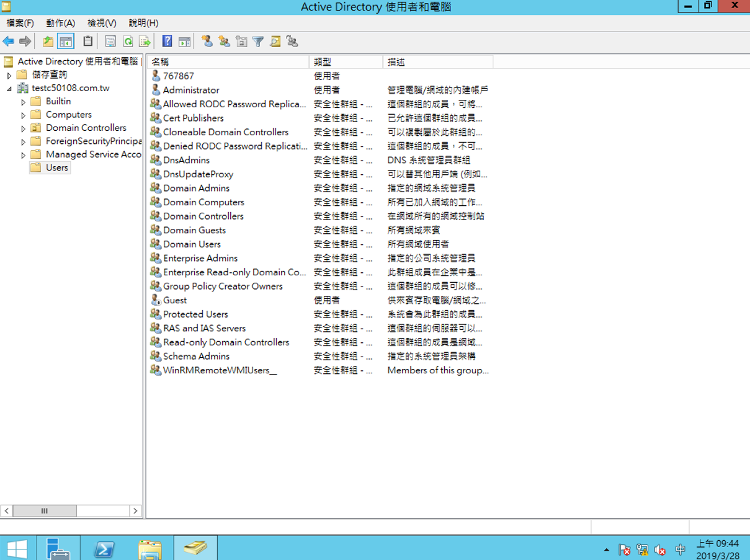Toggle show/hide console tree icon
The image size is (750, 560).
click(x=66, y=42)
